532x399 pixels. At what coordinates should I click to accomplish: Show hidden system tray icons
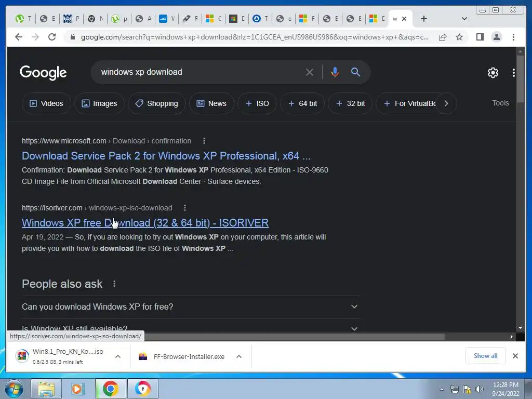[442, 389]
